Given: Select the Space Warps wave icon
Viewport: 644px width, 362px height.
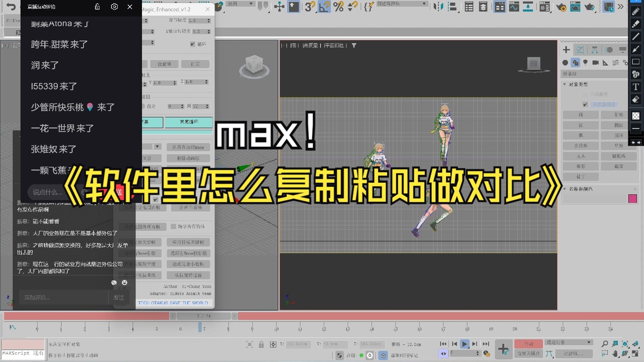Looking at the screenshot, I should point(615,63).
